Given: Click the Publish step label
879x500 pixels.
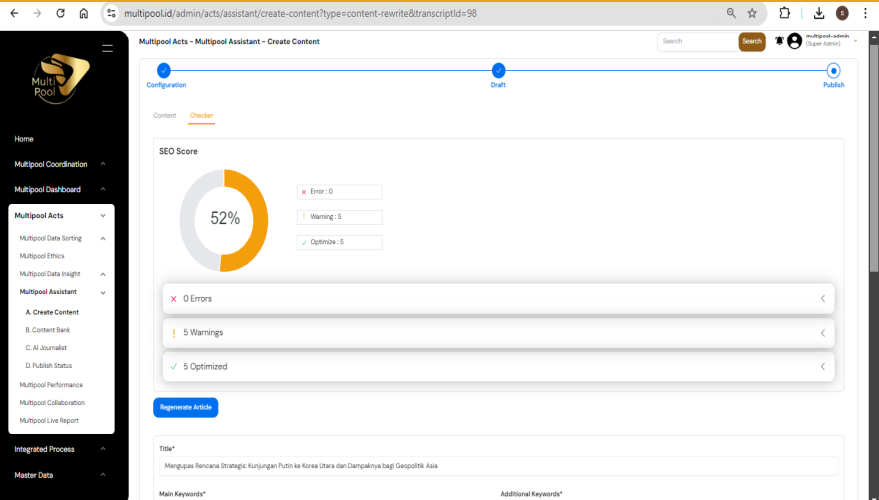Looking at the screenshot, I should (x=834, y=85).
